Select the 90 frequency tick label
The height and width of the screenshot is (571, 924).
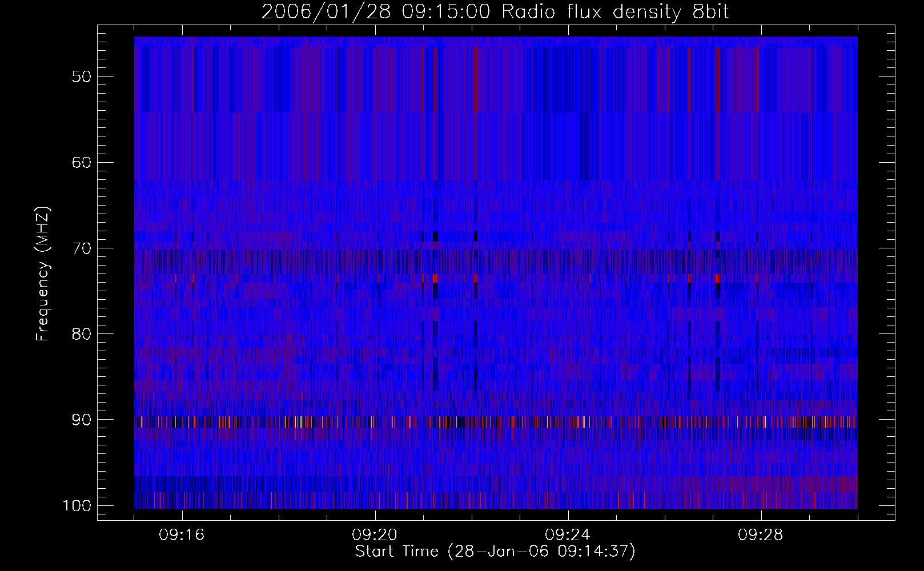(x=82, y=420)
